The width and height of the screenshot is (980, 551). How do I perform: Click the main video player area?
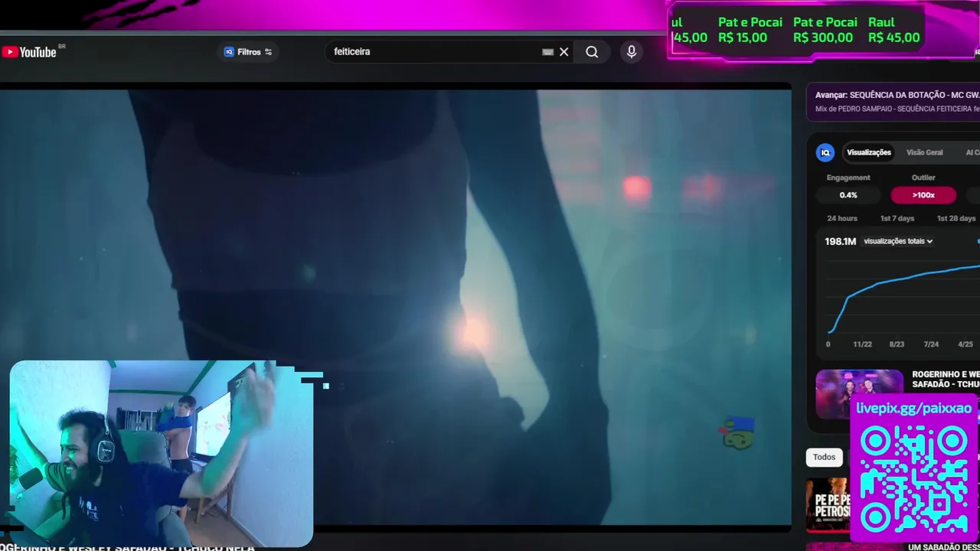pos(395,306)
